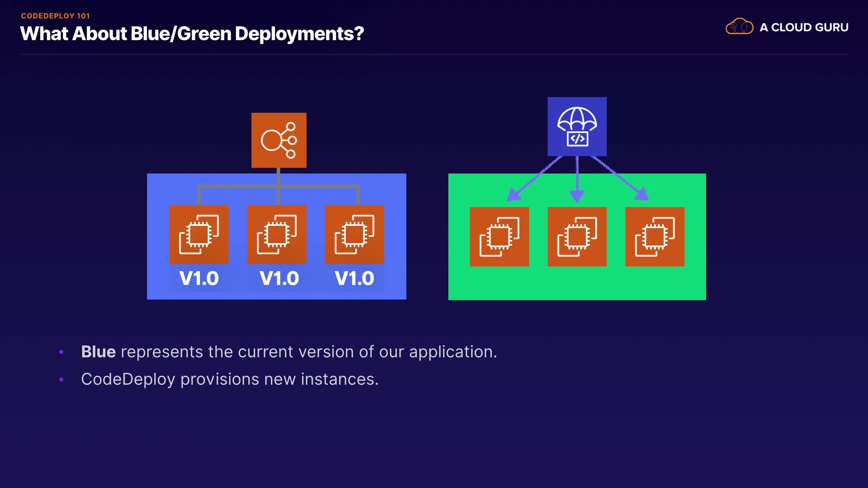868x488 pixels.
Task: Click the V1.0 label under left instance
Action: (x=198, y=278)
